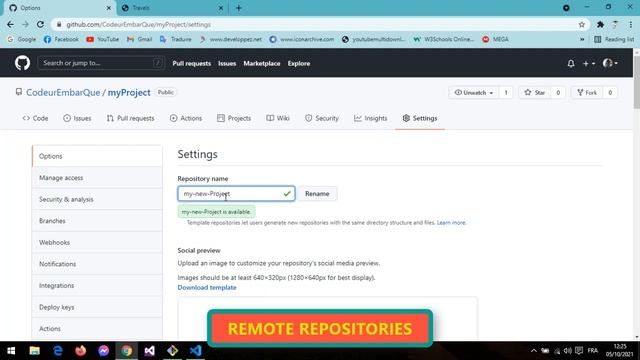Open Marketplace in top navigation

click(262, 64)
